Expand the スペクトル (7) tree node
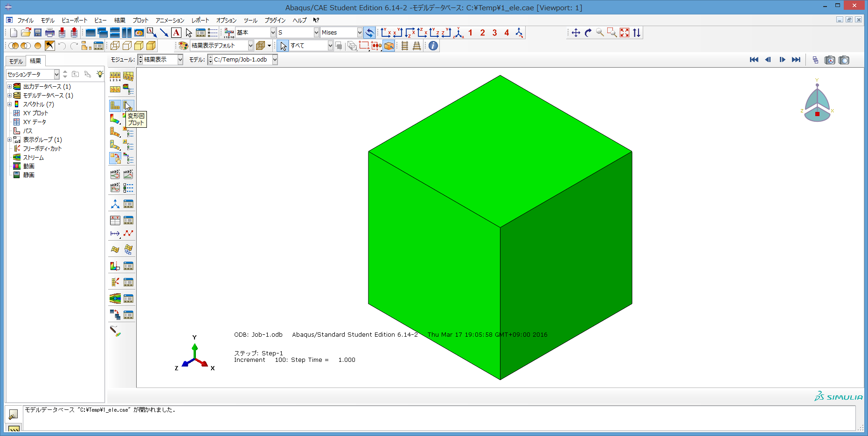 (9, 104)
